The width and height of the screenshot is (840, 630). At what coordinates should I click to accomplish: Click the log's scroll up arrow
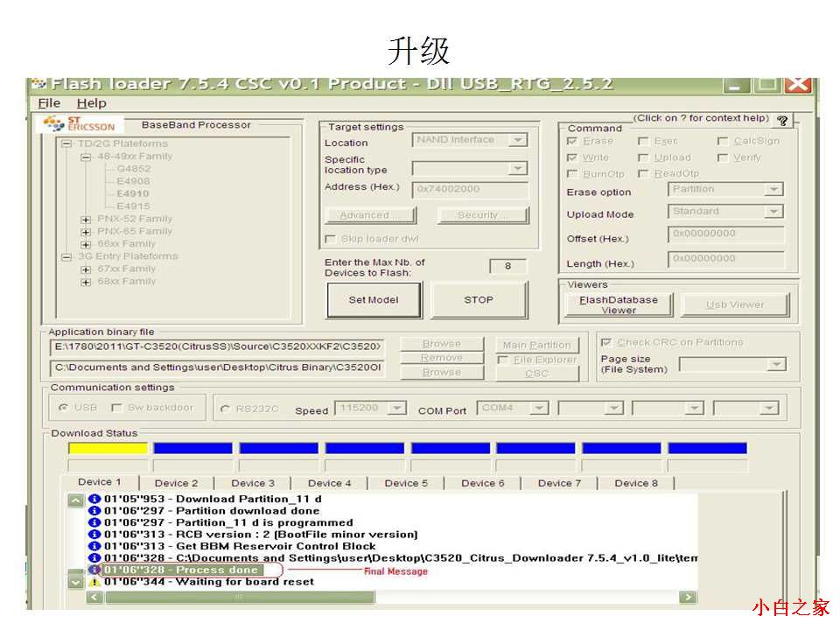pos(75,500)
